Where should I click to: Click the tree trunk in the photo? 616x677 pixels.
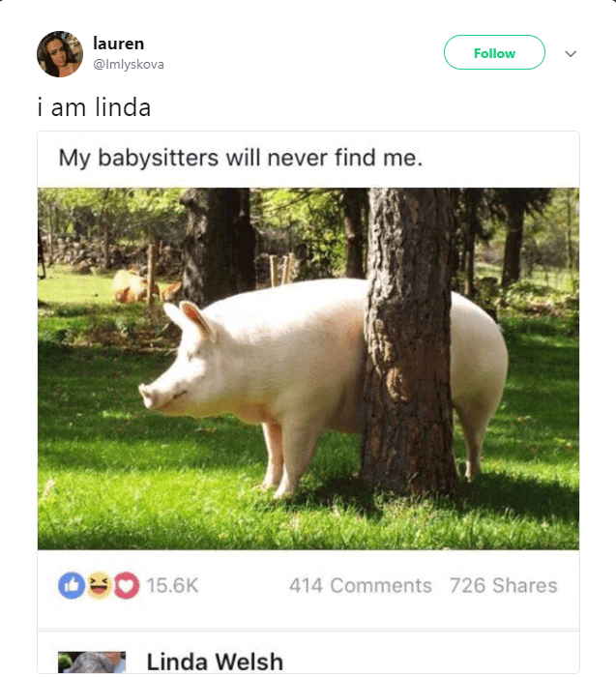[x=408, y=341]
